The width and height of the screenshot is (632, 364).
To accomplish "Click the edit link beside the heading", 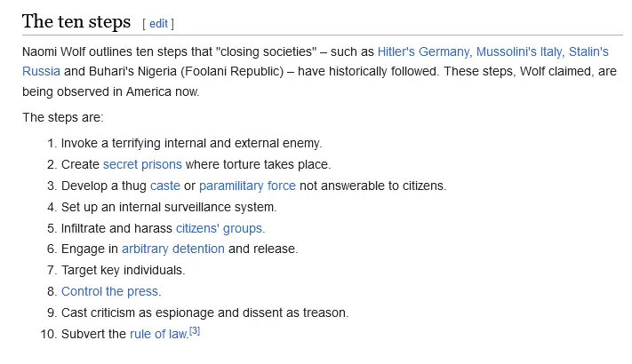I will coord(158,23).
